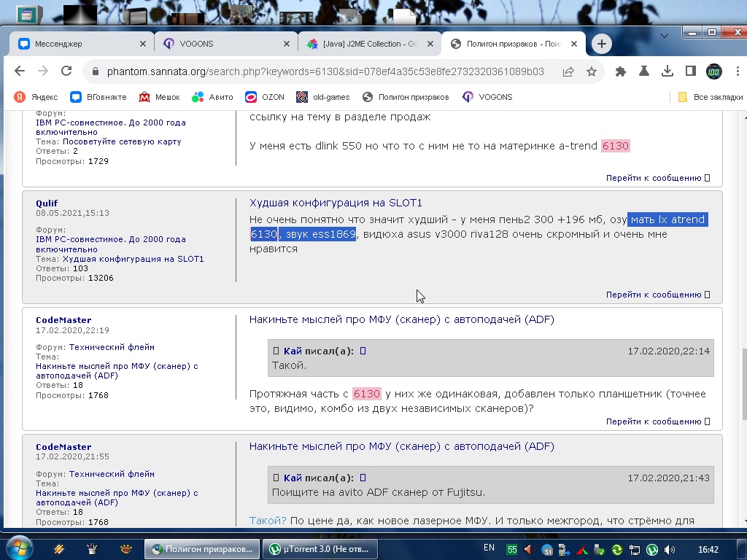Viewport: 747px width, 560px height.
Task: Open Худшая конфигурация на SLOT1 post title
Action: [336, 203]
